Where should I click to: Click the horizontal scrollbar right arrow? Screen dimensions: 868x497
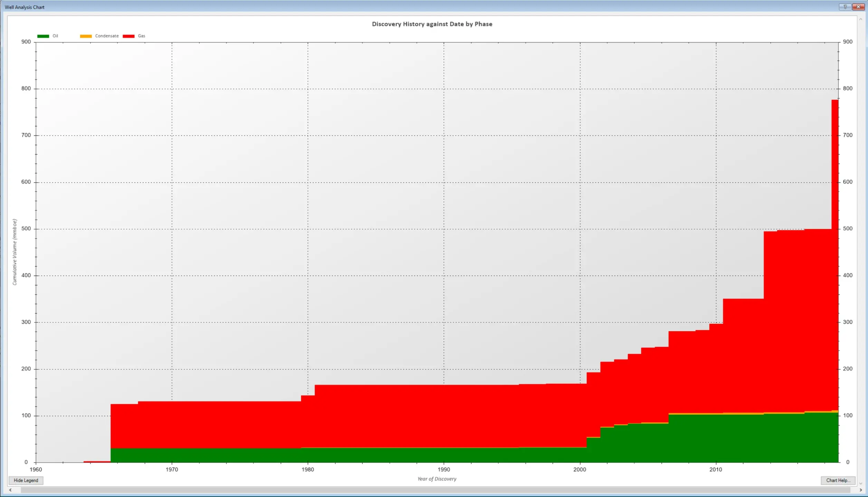click(x=860, y=490)
